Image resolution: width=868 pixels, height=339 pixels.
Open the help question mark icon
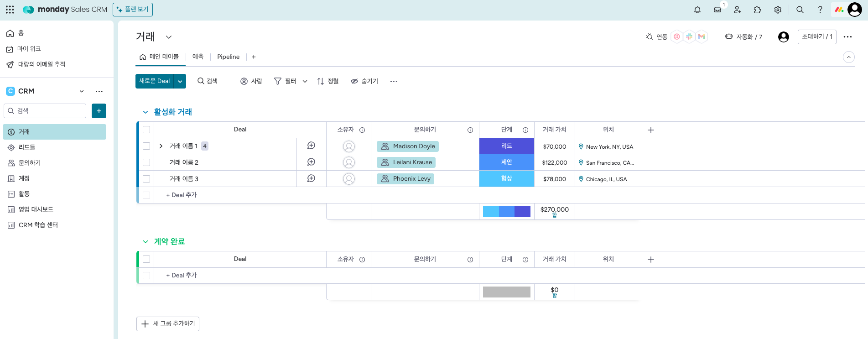[820, 10]
